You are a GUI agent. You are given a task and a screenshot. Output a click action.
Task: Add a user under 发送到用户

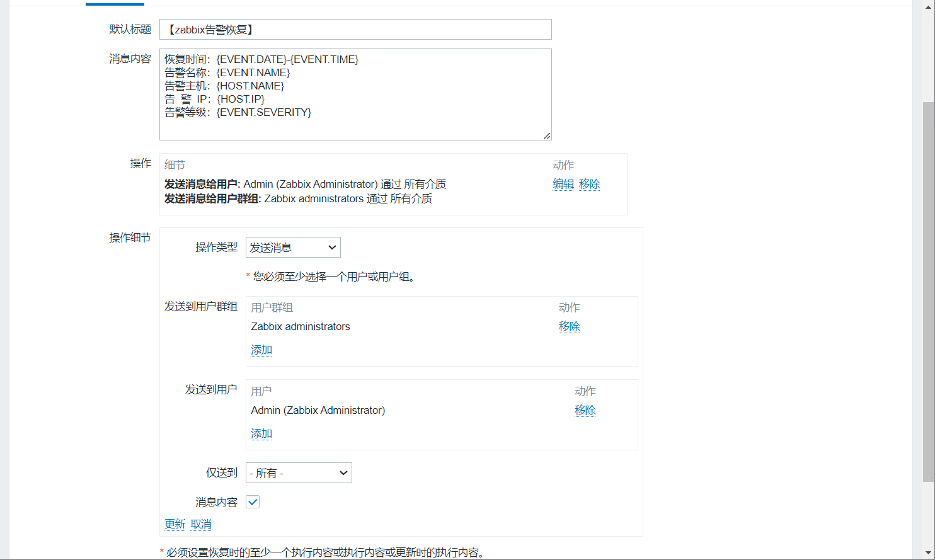coord(261,433)
